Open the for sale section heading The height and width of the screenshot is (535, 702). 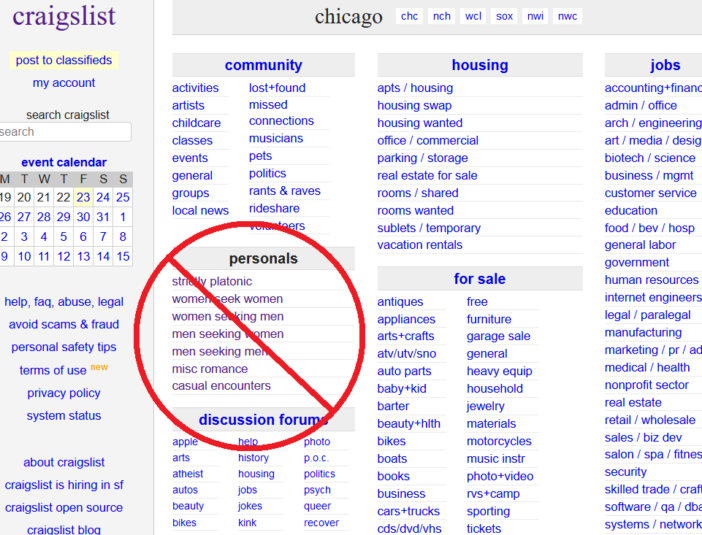(479, 279)
